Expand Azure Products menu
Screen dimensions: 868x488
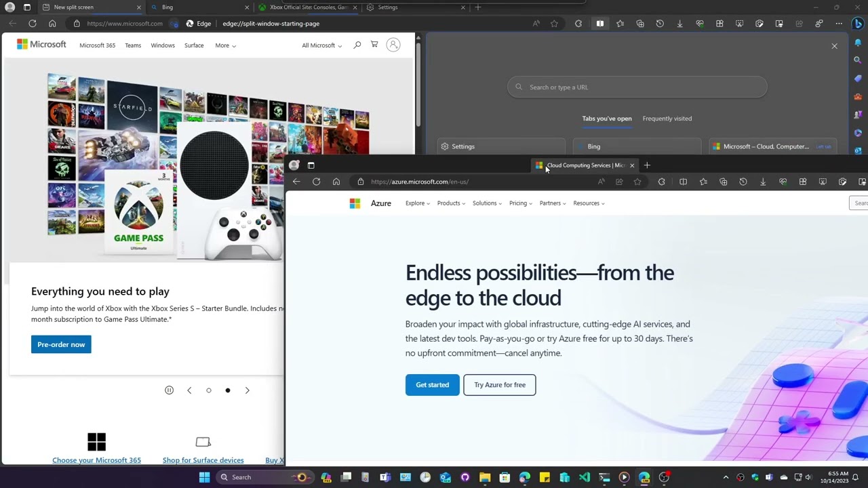tap(451, 203)
